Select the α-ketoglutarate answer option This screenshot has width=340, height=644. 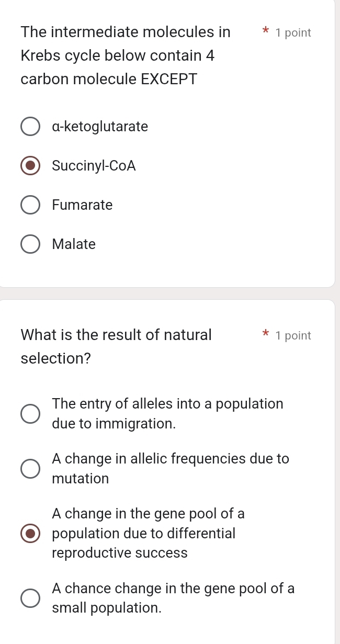coord(30,126)
